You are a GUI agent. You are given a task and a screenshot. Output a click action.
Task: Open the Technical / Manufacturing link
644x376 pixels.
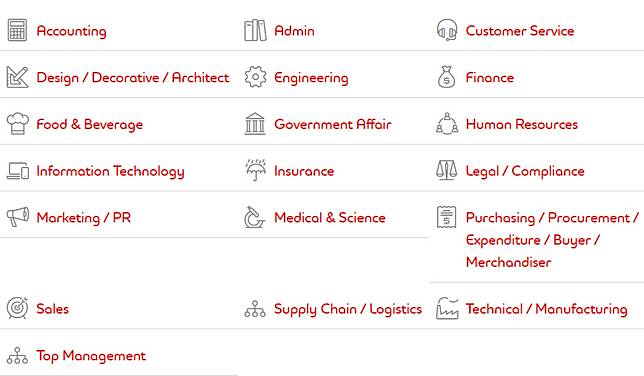(547, 309)
